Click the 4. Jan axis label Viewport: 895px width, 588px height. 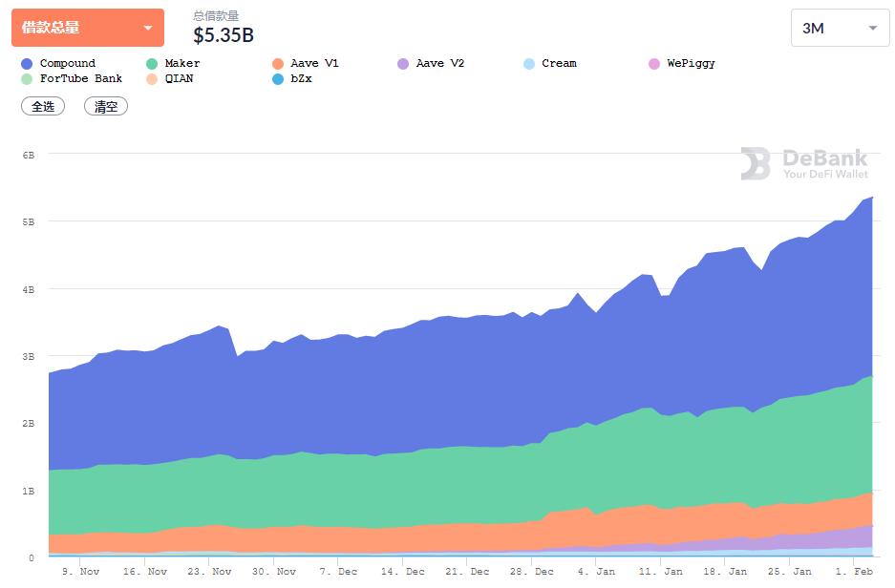click(x=596, y=572)
